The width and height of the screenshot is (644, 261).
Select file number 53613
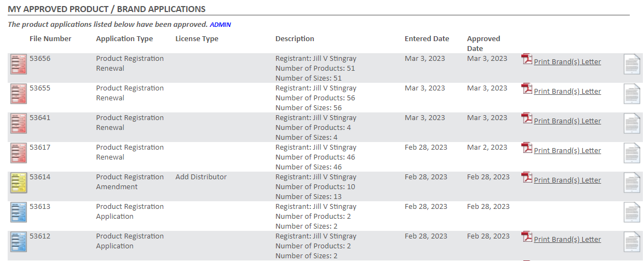[x=40, y=206]
